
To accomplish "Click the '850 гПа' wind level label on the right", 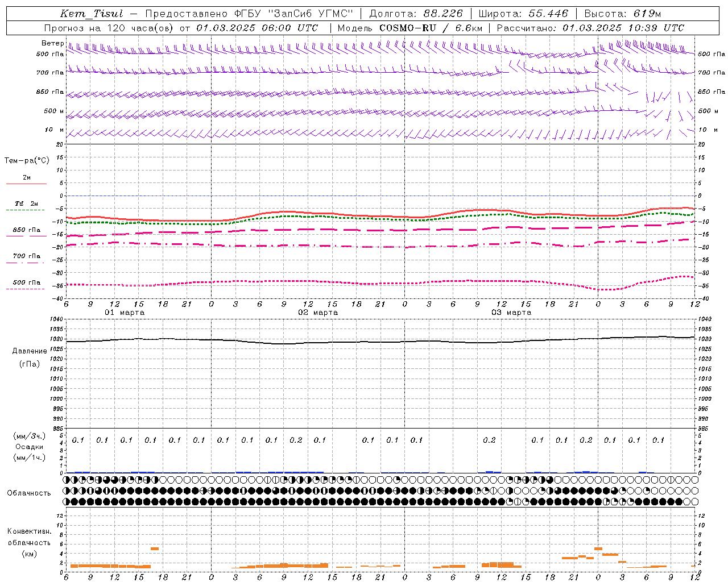I will [712, 92].
